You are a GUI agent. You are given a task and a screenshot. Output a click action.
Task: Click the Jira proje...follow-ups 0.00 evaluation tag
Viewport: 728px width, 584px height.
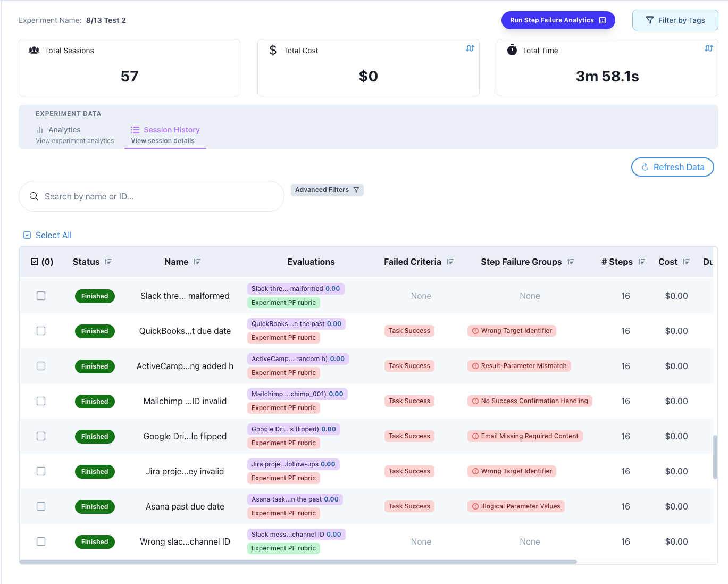coord(294,464)
